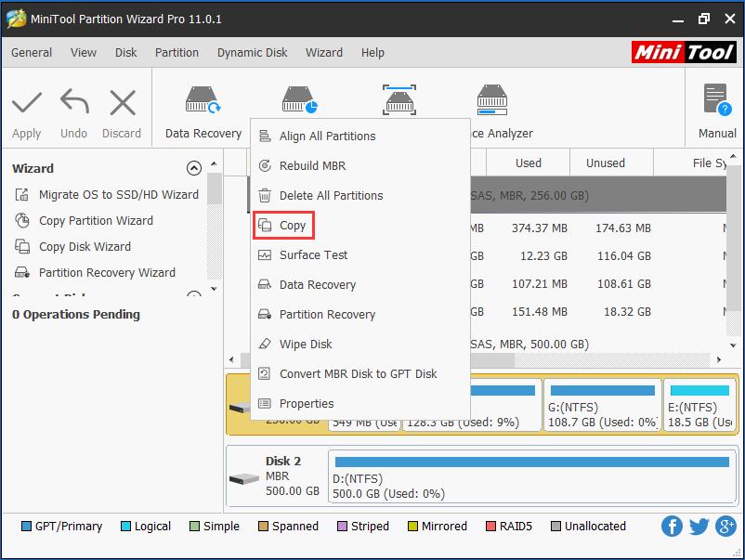Click the Unallocated legend color swatch
The image size is (745, 560).
[x=555, y=527]
